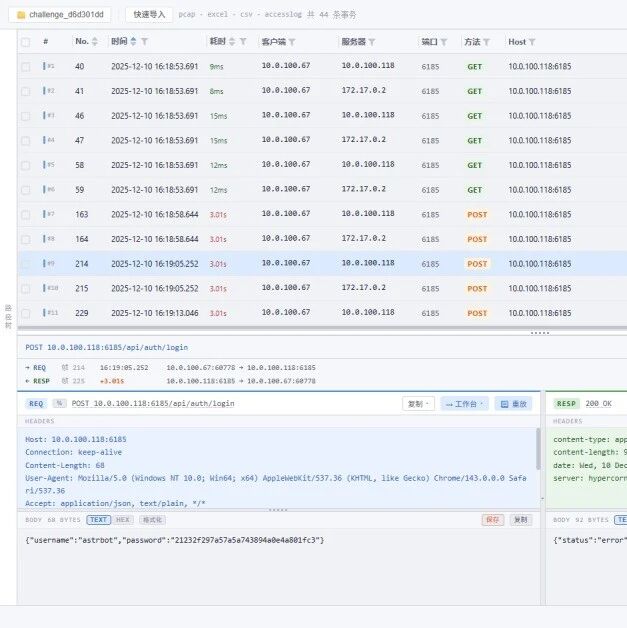Check the checkbox for row No. 40
The height and width of the screenshot is (628, 627).
(26, 66)
